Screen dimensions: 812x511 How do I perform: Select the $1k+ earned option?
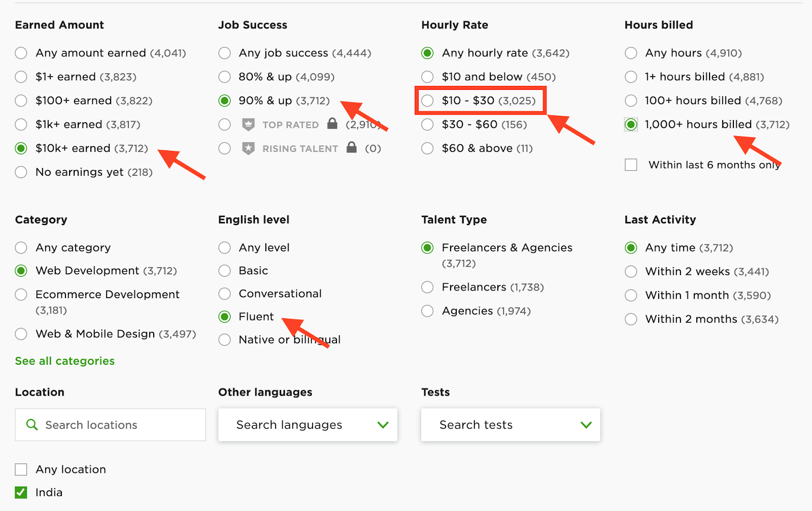coord(21,124)
